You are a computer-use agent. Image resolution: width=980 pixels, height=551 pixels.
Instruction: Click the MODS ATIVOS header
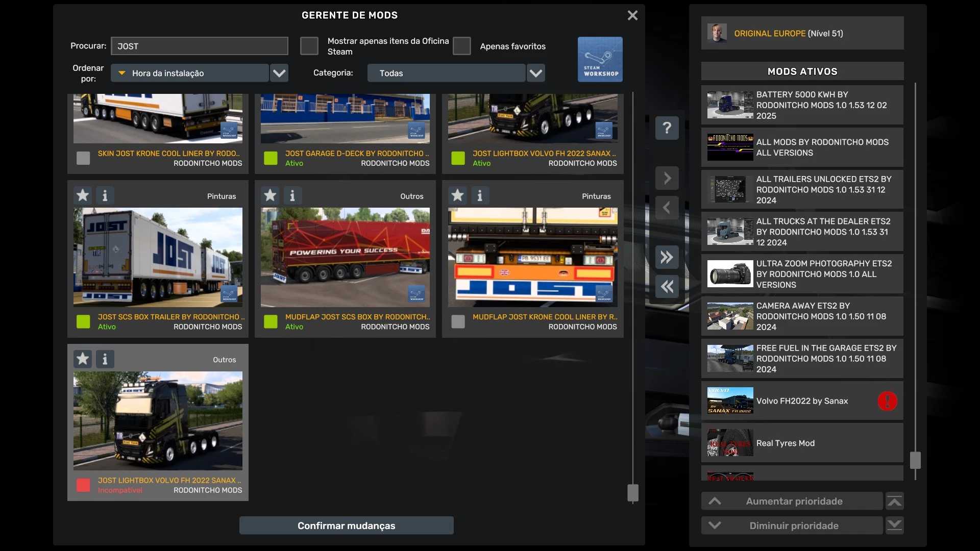(x=802, y=71)
